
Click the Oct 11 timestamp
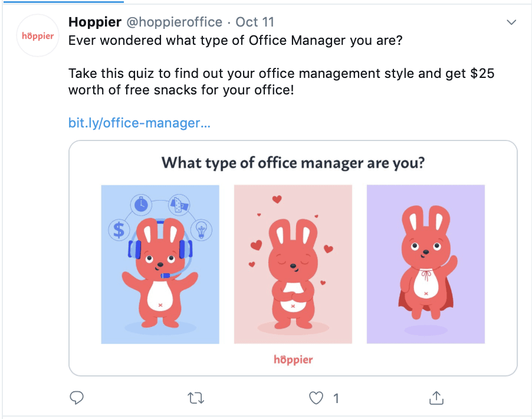[x=255, y=22]
